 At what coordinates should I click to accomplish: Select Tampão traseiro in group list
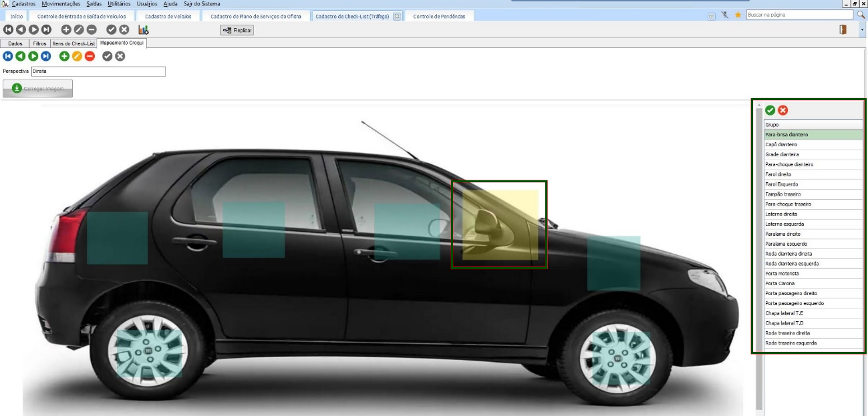pos(813,194)
